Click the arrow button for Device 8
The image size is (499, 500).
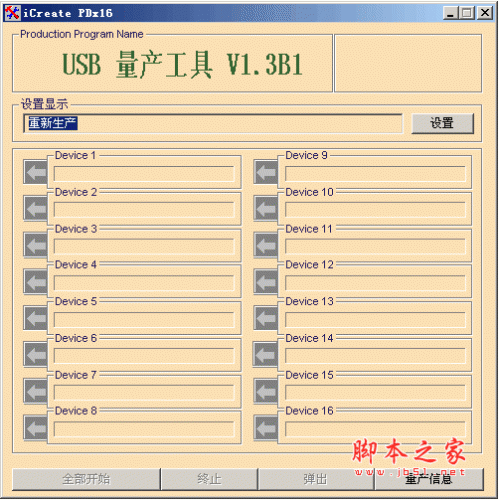(35, 427)
